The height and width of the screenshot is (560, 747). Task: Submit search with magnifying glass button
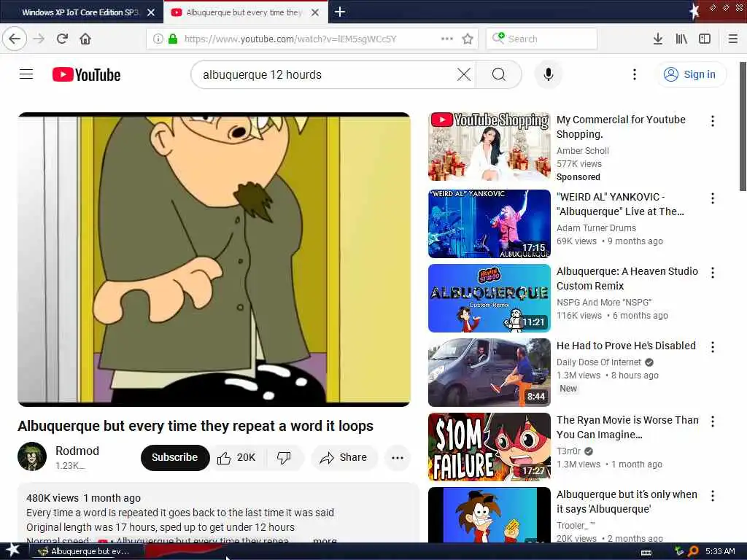pyautogui.click(x=499, y=74)
